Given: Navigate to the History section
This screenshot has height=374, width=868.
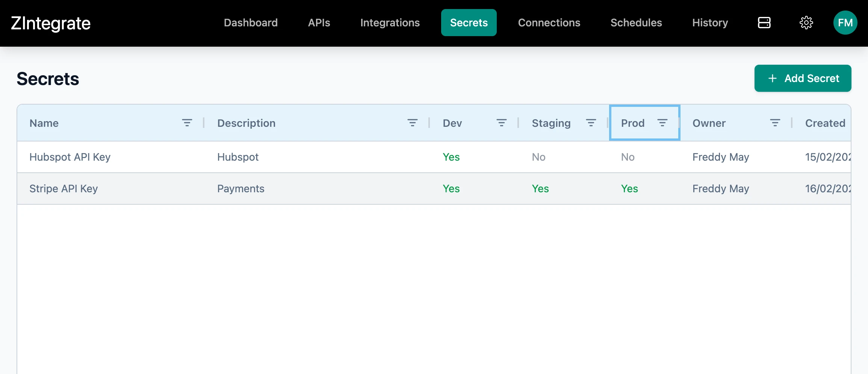Looking at the screenshot, I should point(709,23).
